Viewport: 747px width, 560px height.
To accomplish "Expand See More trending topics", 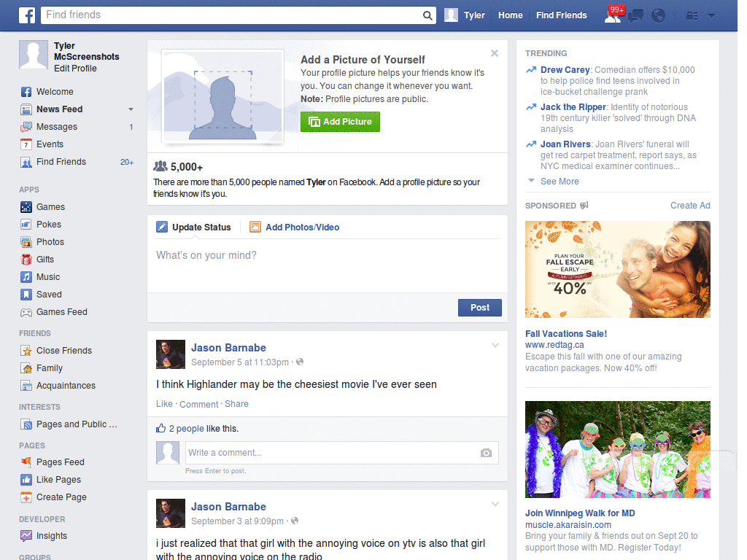I will (x=560, y=182).
